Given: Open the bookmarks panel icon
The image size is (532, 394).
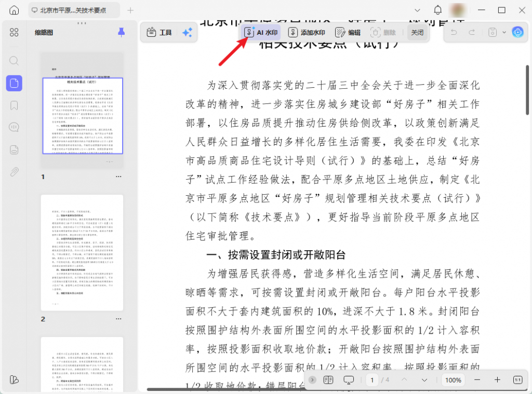Looking at the screenshot, I should [x=14, y=105].
